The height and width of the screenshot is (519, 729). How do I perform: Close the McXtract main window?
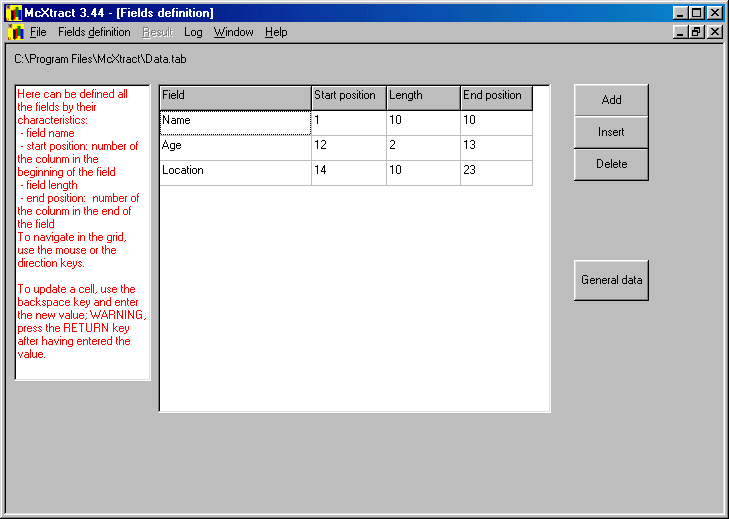click(x=715, y=13)
